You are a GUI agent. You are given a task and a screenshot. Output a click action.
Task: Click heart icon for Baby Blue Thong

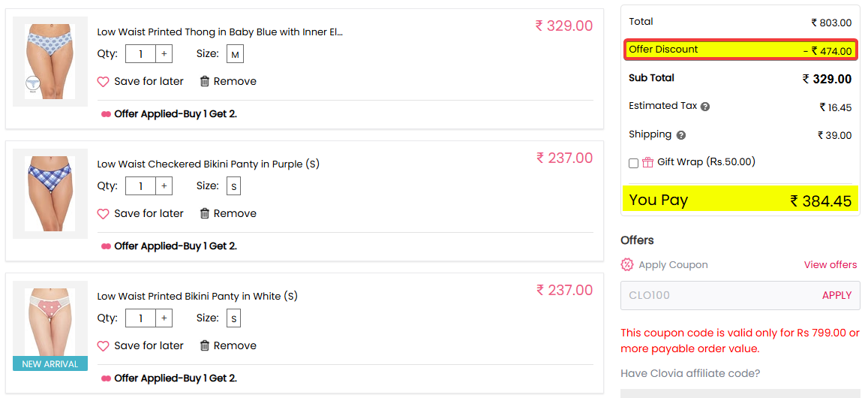tap(104, 82)
